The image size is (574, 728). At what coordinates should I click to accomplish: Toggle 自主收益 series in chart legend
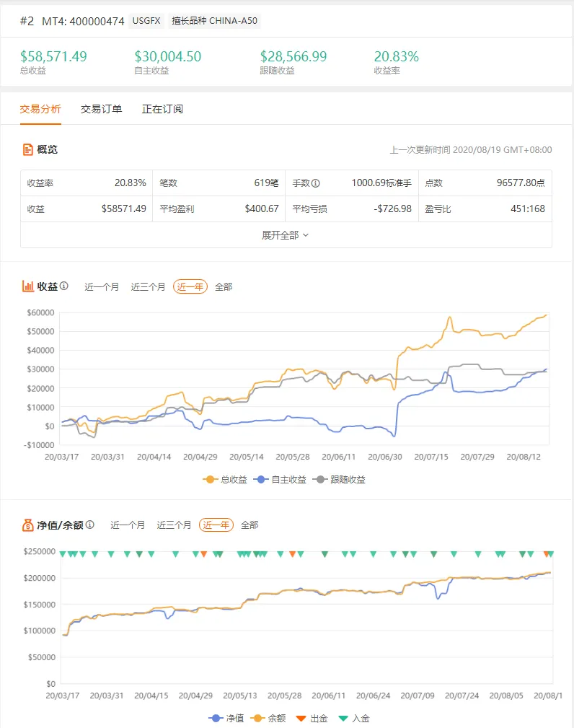click(280, 480)
